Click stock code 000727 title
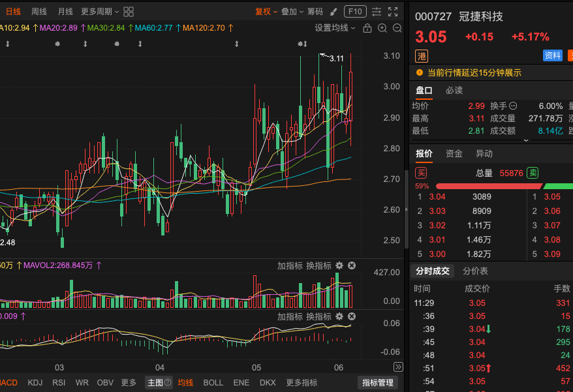Viewport: 573px width, 392px height. 433,16
